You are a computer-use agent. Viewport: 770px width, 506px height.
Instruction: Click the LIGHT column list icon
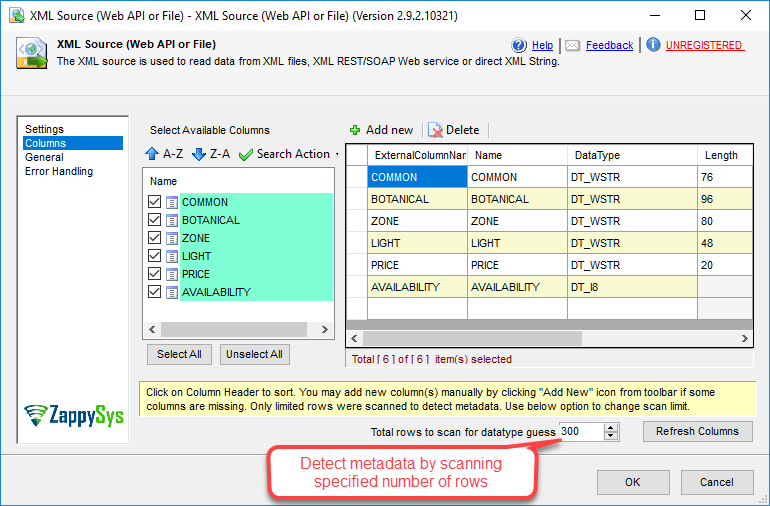(x=172, y=256)
